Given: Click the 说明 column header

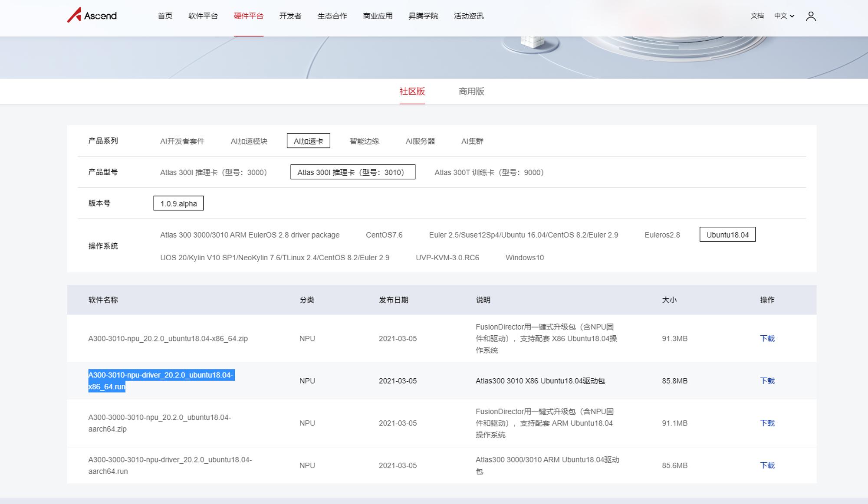Looking at the screenshot, I should pos(483,300).
